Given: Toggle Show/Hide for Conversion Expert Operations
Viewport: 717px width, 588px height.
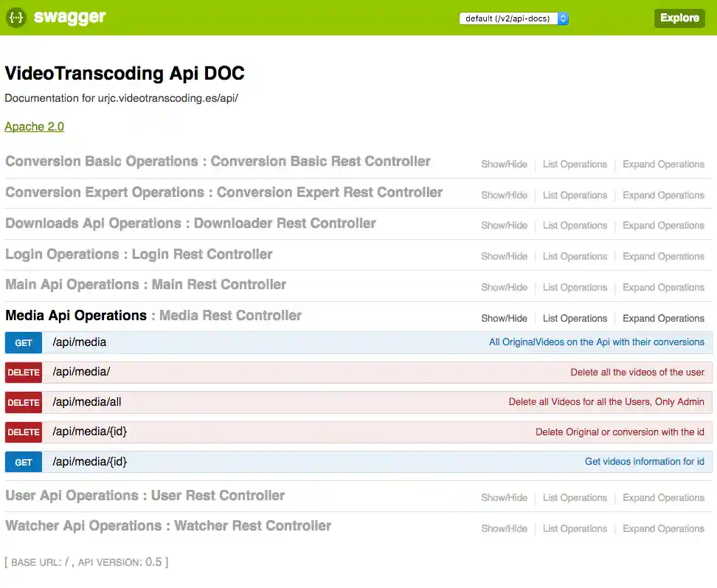Looking at the screenshot, I should tap(504, 196).
